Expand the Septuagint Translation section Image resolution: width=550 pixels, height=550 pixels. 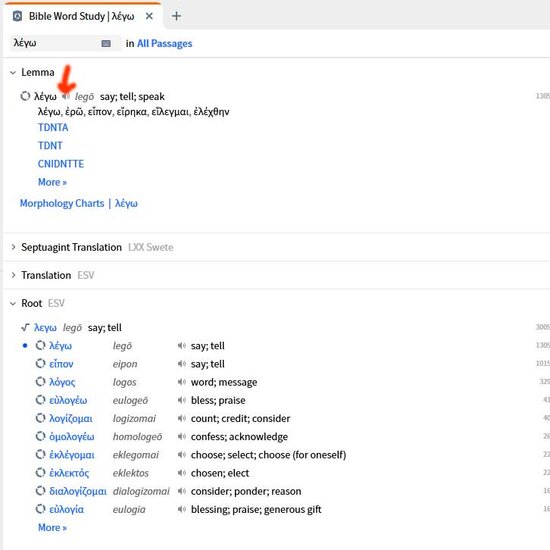13,247
